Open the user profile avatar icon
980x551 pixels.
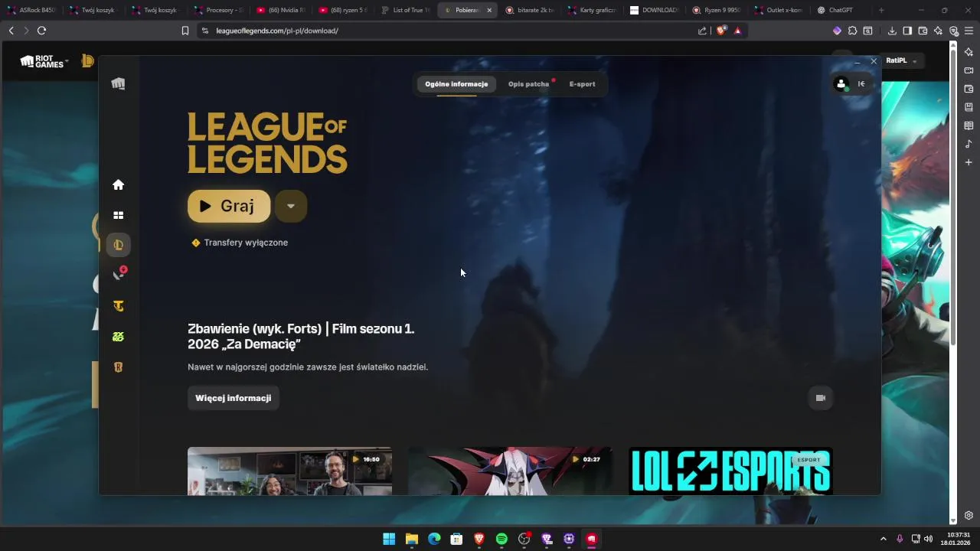pos(841,84)
